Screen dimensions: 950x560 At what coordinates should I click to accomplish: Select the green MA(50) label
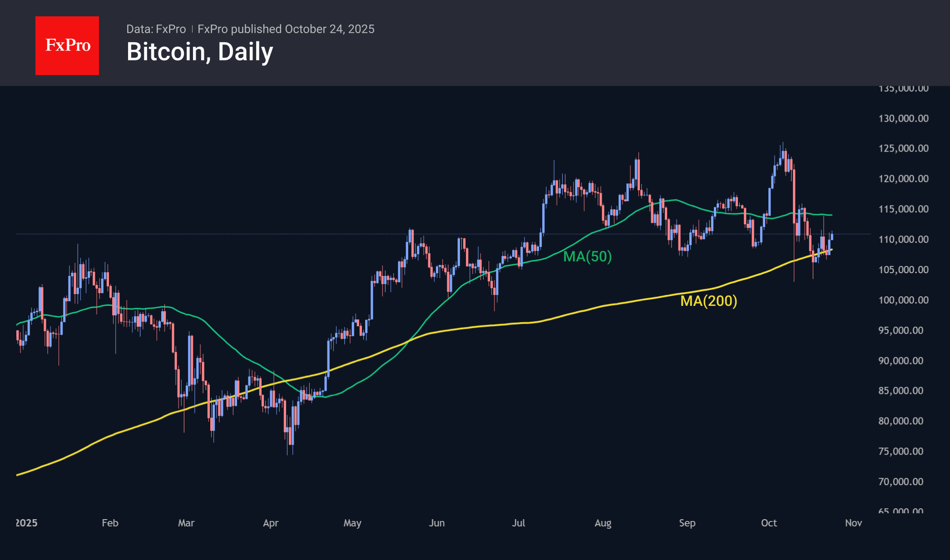(587, 257)
